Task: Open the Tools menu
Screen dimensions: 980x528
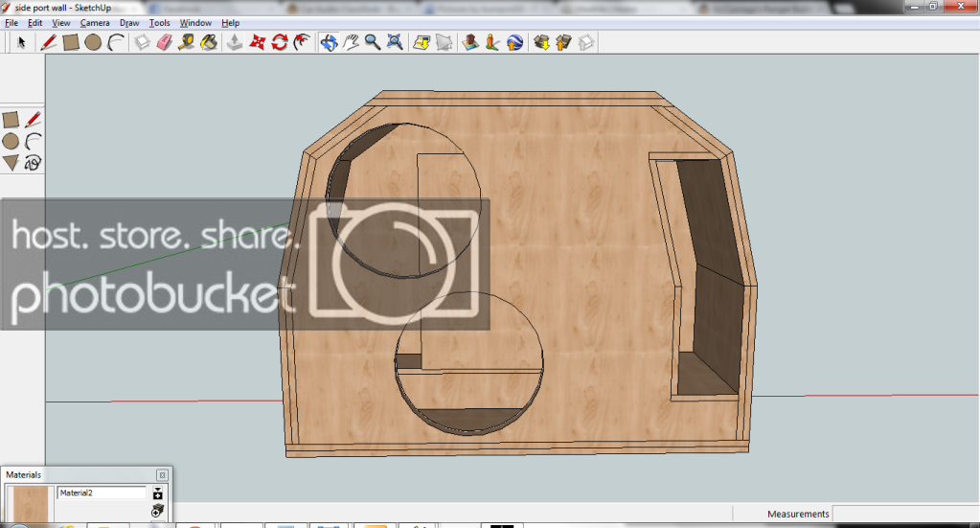Action: [x=159, y=22]
